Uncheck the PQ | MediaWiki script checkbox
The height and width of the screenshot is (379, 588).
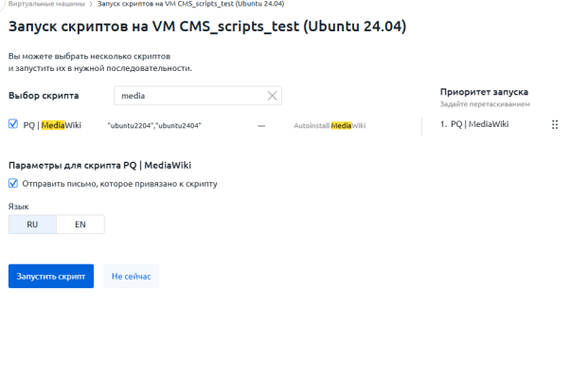point(13,124)
